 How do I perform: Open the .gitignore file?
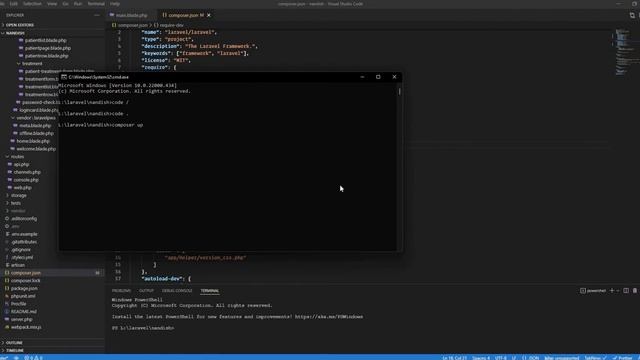click(21, 250)
